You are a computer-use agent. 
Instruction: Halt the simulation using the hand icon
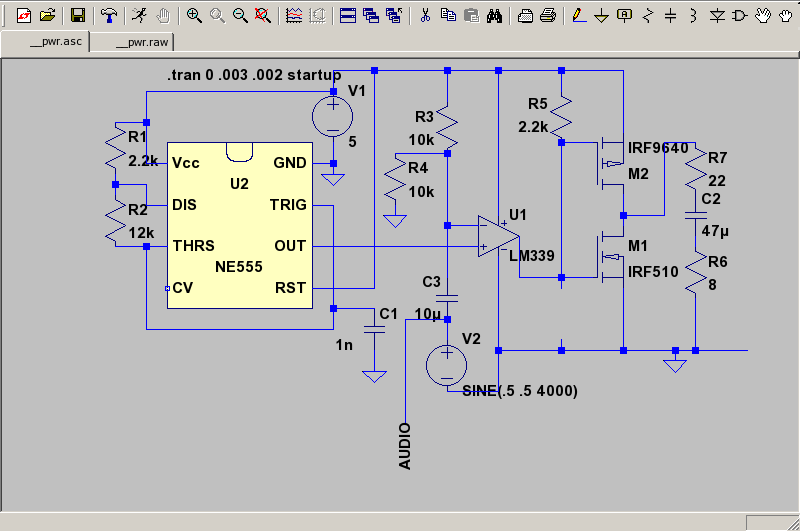(162, 16)
